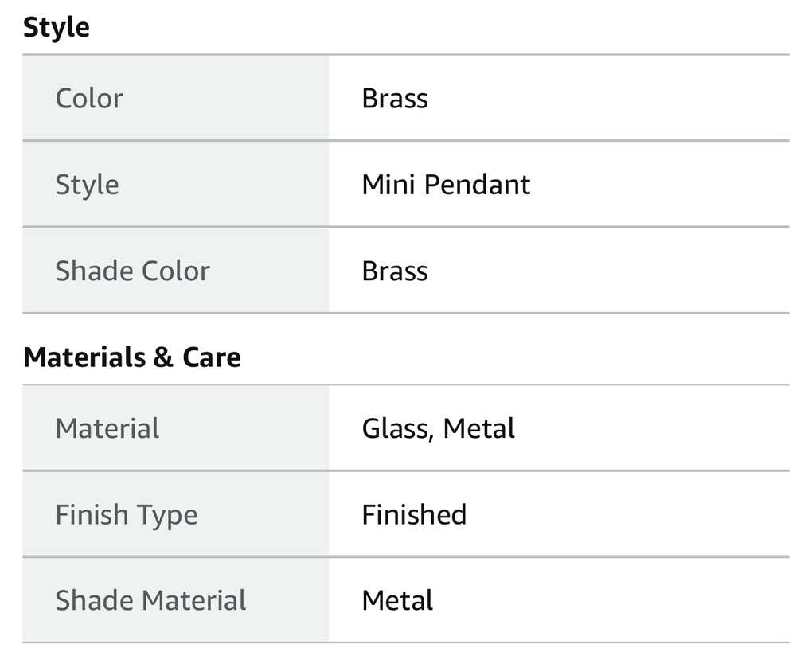Click the word Care in the section heading
812x656 pixels.
[211, 357]
